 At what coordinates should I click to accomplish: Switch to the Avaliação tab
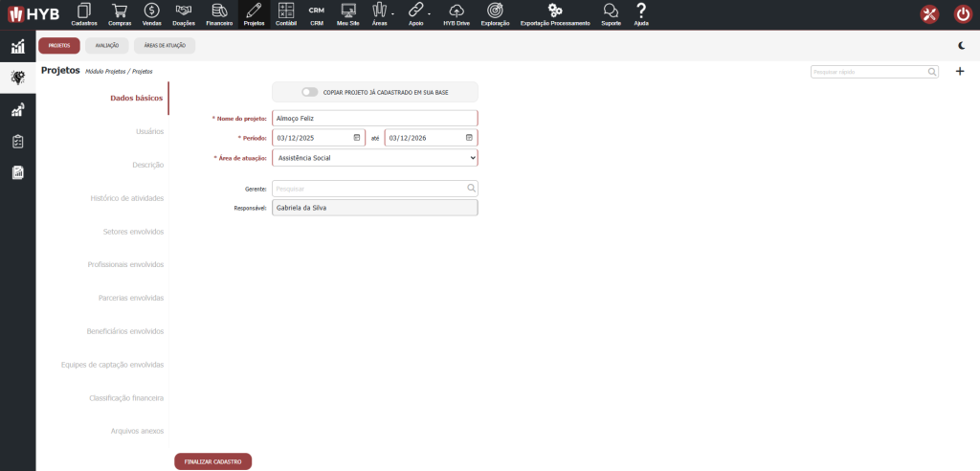(106, 45)
